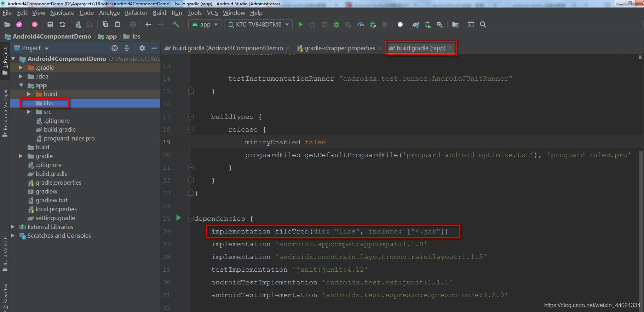Select gradle.properties file
Viewport: 644px width, 312px height.
click(x=58, y=183)
